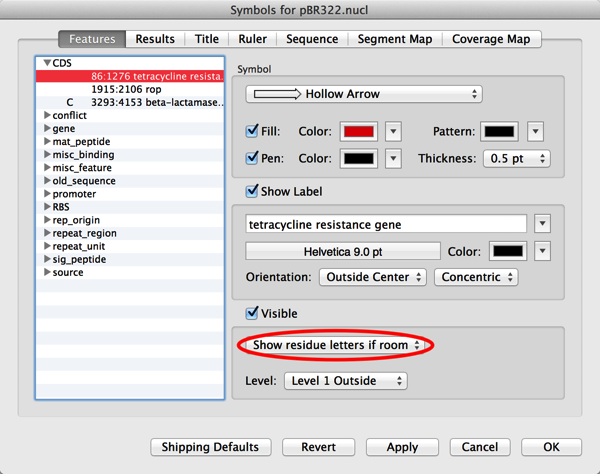This screenshot has height=474, width=600.
Task: Collapse the CDS feature group
Action: click(47, 63)
